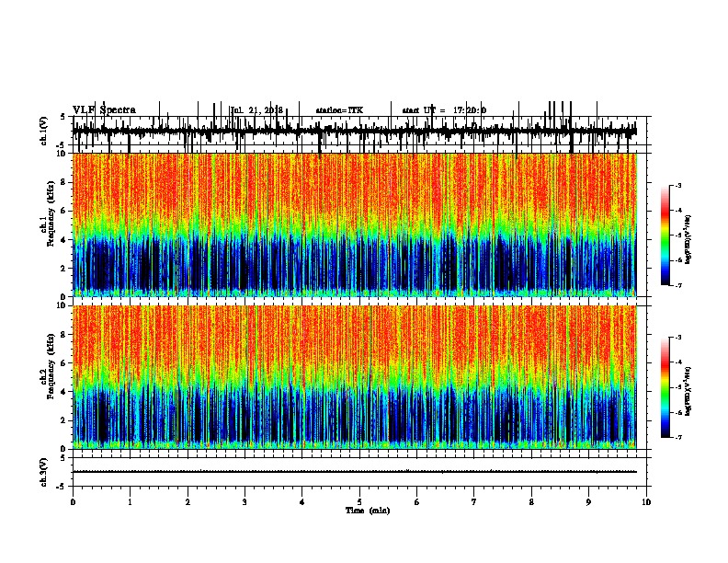Click the date label "Jul. 21, 2018"
Image resolution: width=728 pixels, height=563 pixels.
[256, 110]
